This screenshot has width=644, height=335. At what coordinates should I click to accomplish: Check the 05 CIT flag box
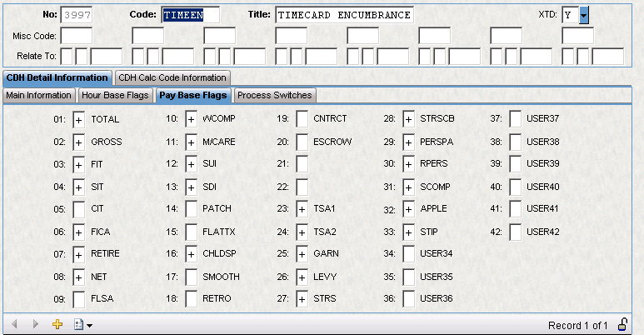[79, 209]
